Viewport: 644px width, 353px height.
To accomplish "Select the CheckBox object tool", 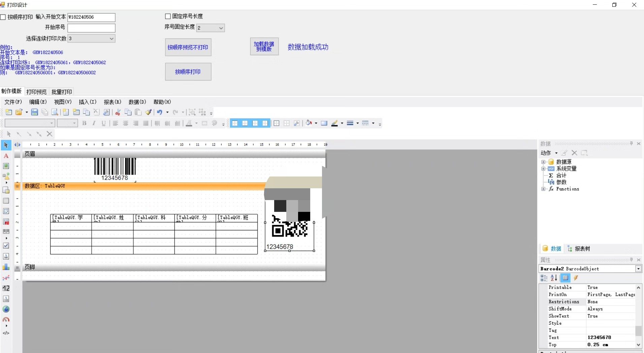I will click(x=6, y=246).
